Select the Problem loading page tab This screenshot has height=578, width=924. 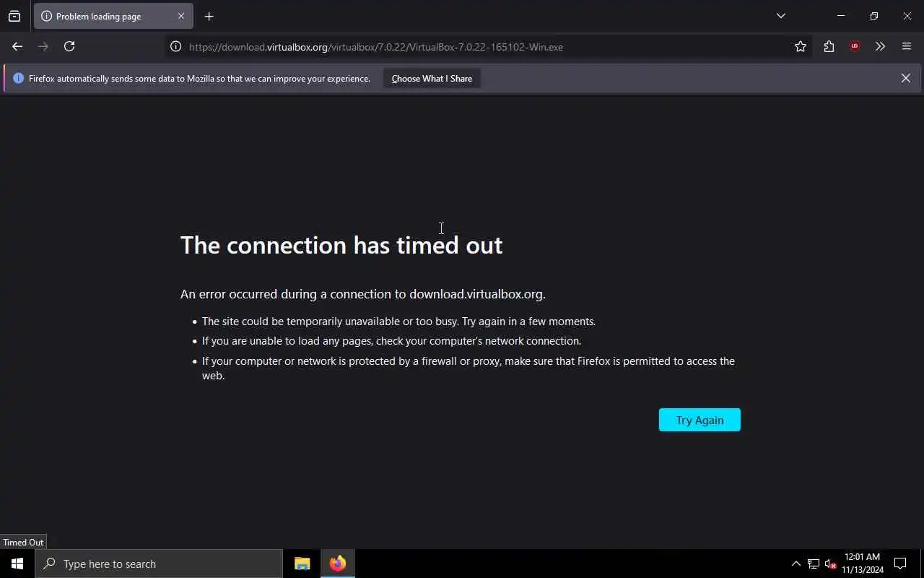113,16
